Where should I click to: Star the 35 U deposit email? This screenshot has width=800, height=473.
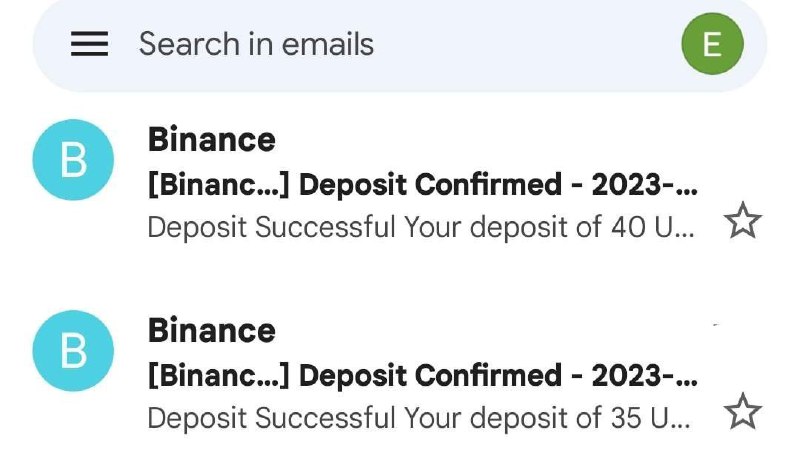click(742, 412)
